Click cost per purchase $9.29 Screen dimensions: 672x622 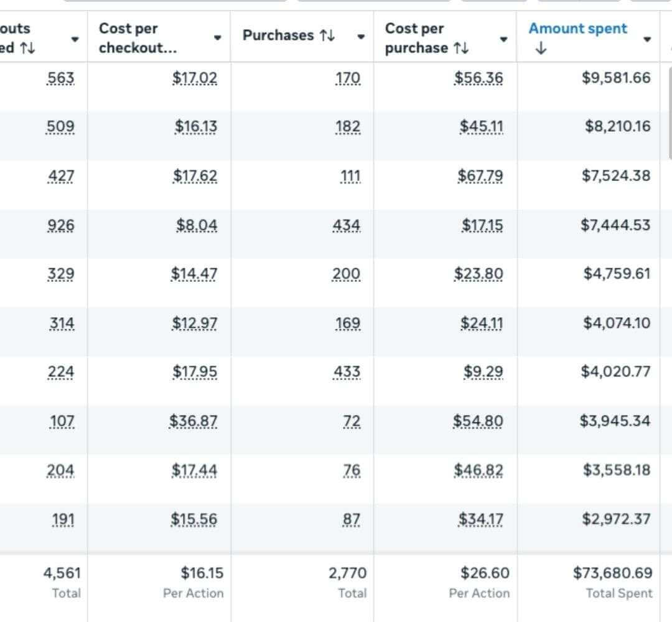[x=483, y=372]
